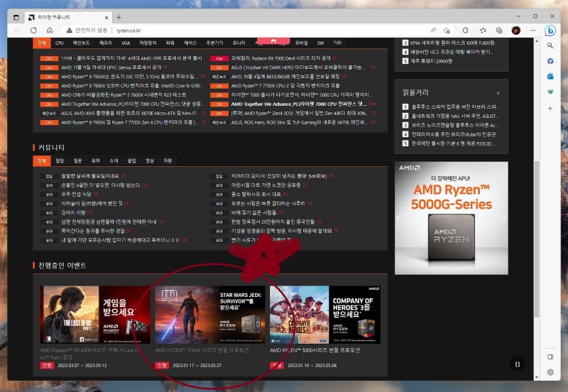The width and height of the screenshot is (568, 392).
Task: Click the page scrollbar down arrow
Action: (537, 377)
